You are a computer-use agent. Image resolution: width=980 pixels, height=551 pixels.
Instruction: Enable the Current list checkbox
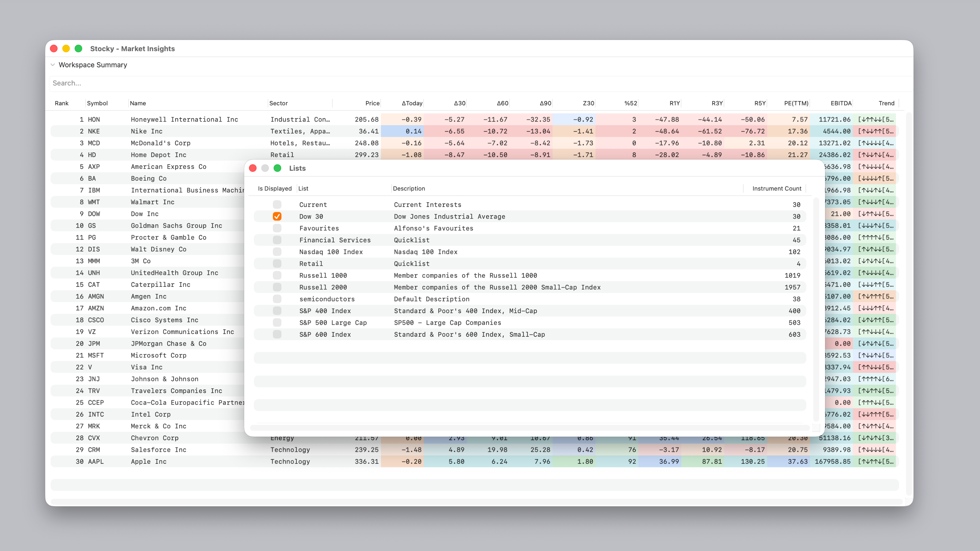(277, 204)
